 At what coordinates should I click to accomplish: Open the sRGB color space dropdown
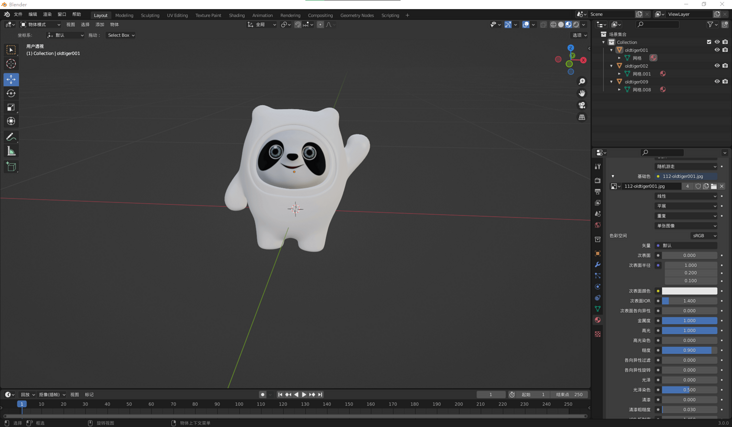point(703,236)
